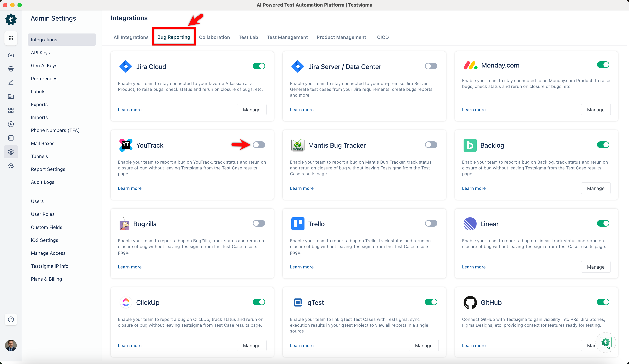Click Manage on the Monday.com card
Screen dimensions: 629x364
596,110
